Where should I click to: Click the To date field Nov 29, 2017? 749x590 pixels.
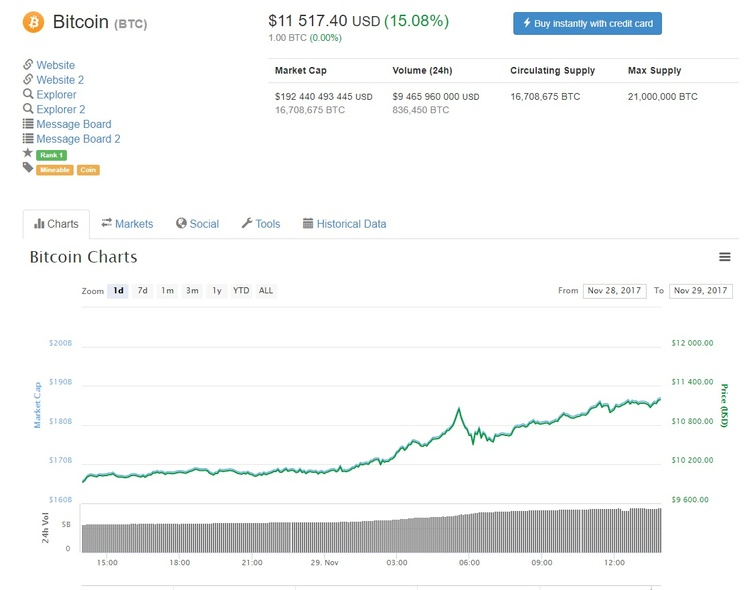click(701, 291)
